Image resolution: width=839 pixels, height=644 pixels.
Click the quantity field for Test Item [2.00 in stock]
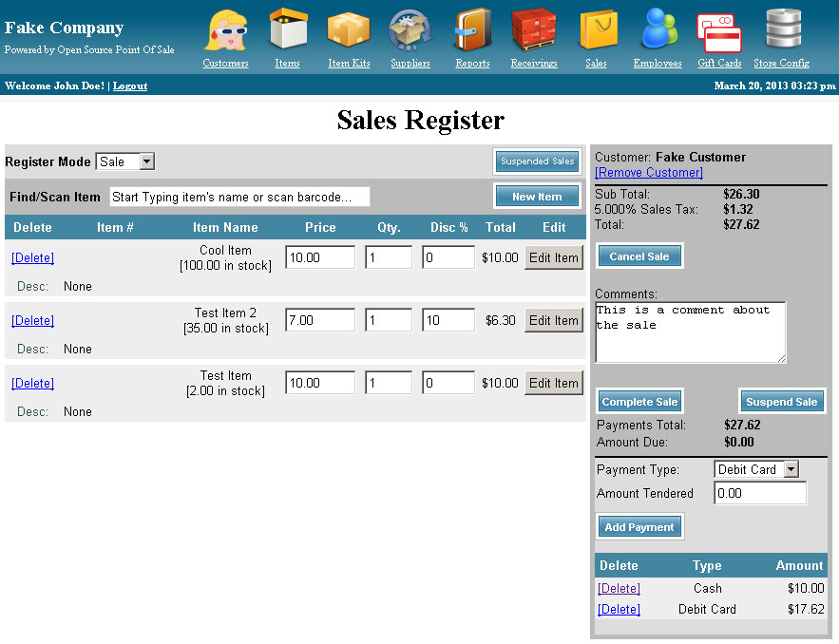(389, 383)
